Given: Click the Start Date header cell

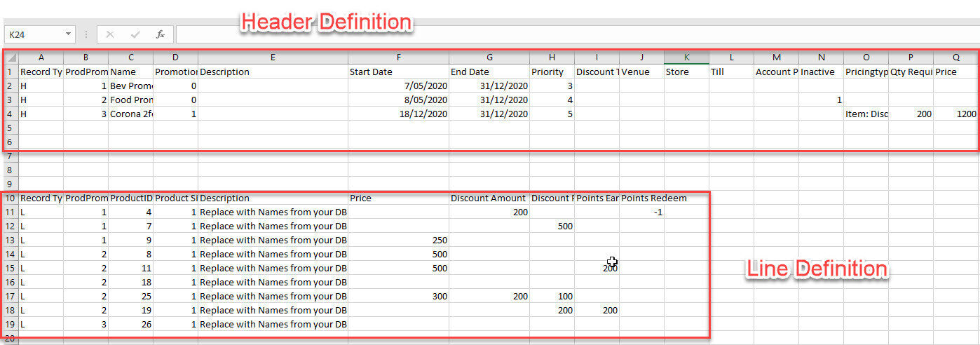Looking at the screenshot, I should pos(398,72).
